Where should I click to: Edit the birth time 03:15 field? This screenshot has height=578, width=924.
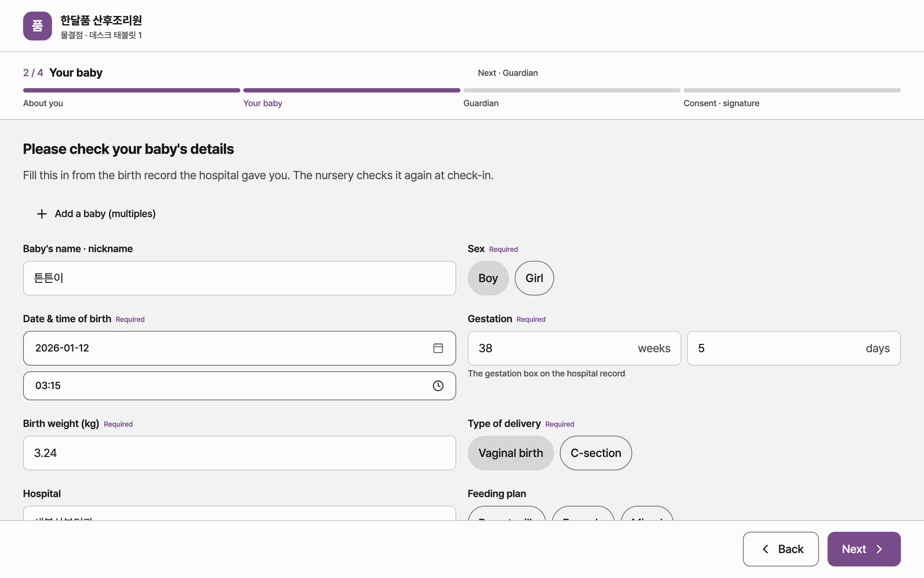pyautogui.click(x=239, y=386)
